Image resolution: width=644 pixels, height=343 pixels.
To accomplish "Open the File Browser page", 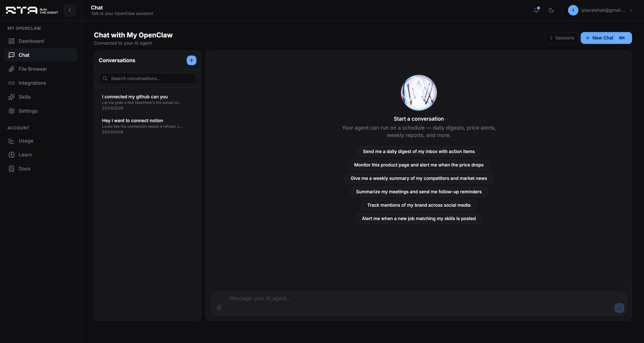I will [x=41, y=69].
